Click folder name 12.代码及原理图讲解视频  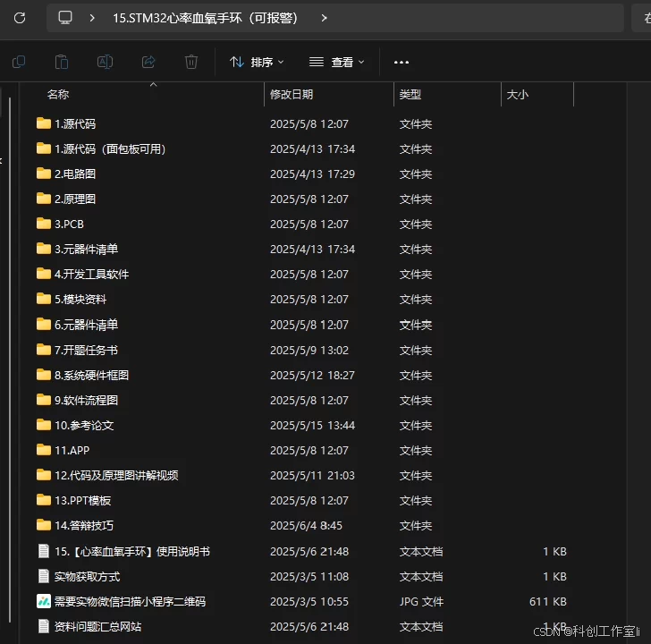point(116,475)
